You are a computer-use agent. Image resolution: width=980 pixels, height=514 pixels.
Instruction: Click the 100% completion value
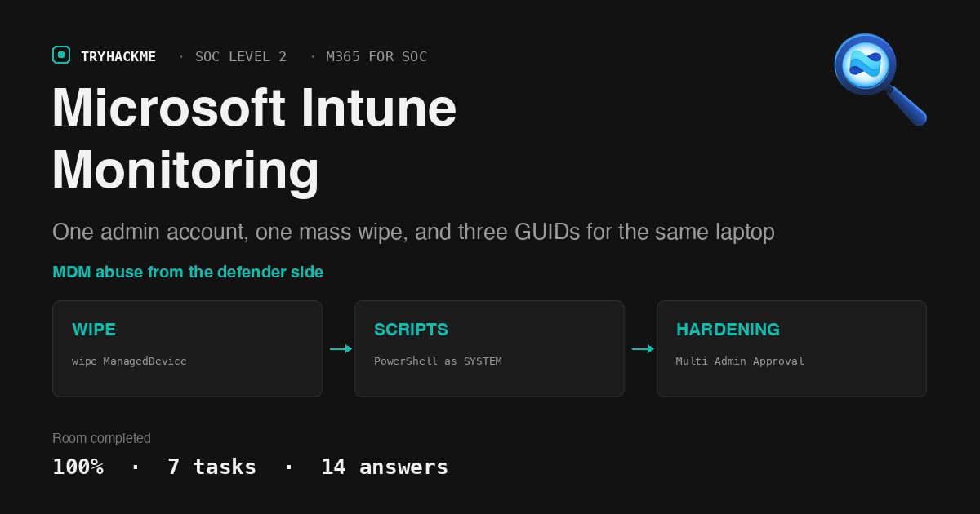(78, 467)
